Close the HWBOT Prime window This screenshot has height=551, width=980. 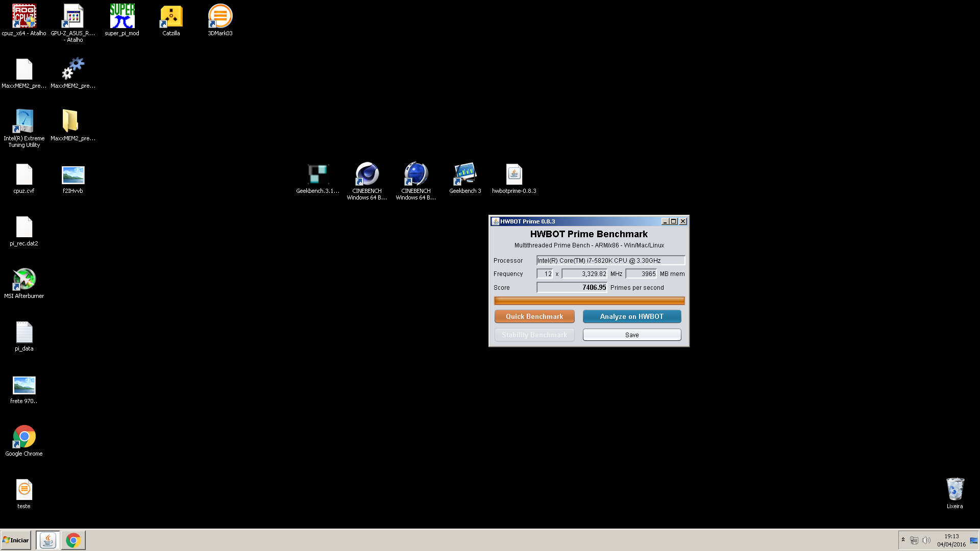683,221
